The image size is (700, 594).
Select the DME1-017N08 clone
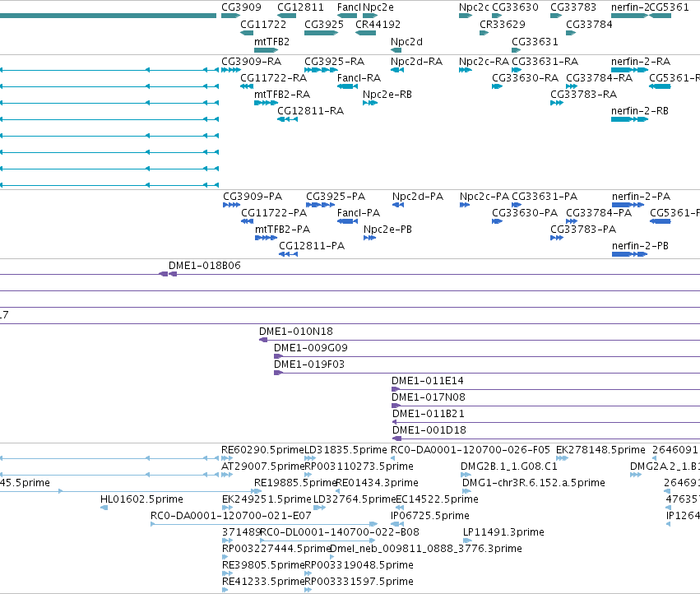[x=545, y=406]
